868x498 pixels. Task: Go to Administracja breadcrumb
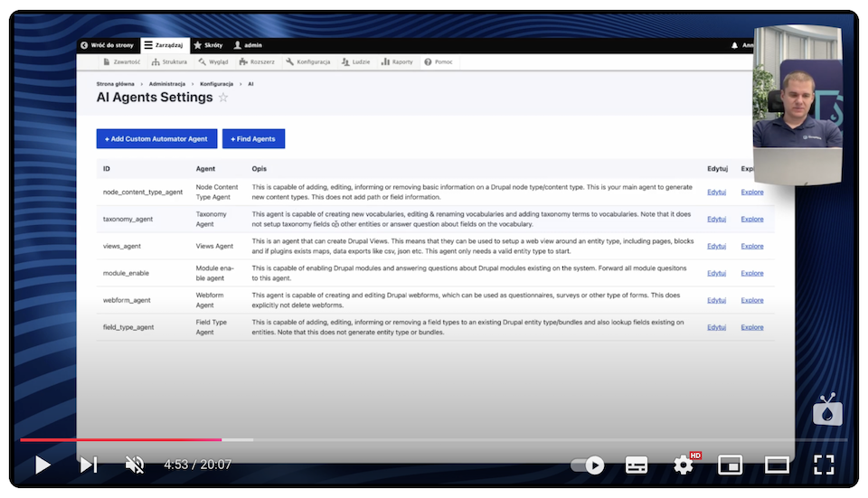167,84
